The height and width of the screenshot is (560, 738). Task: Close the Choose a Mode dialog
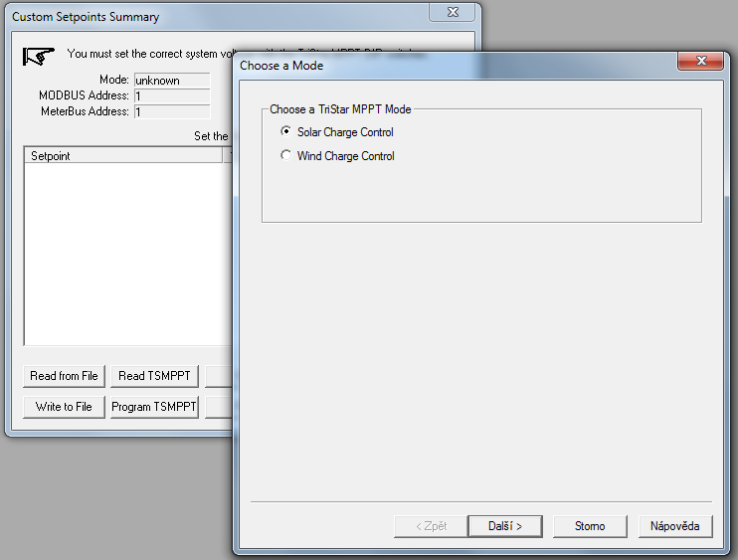pos(701,61)
